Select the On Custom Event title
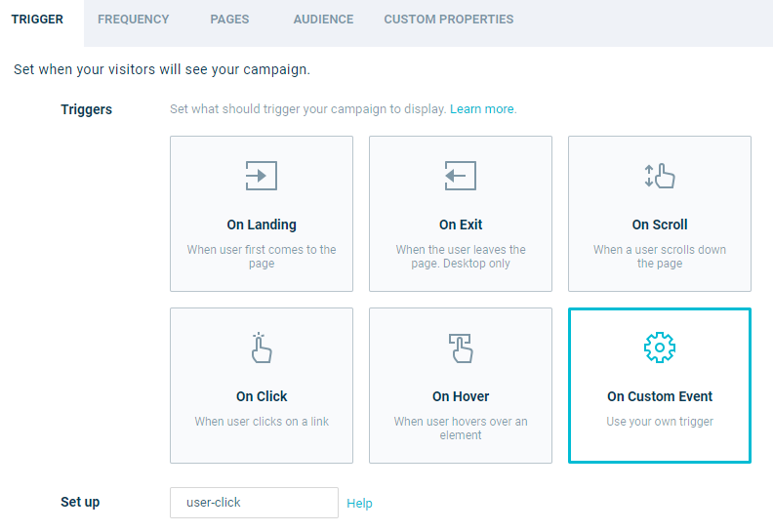Viewport: 773px width, 532px height. tap(660, 396)
